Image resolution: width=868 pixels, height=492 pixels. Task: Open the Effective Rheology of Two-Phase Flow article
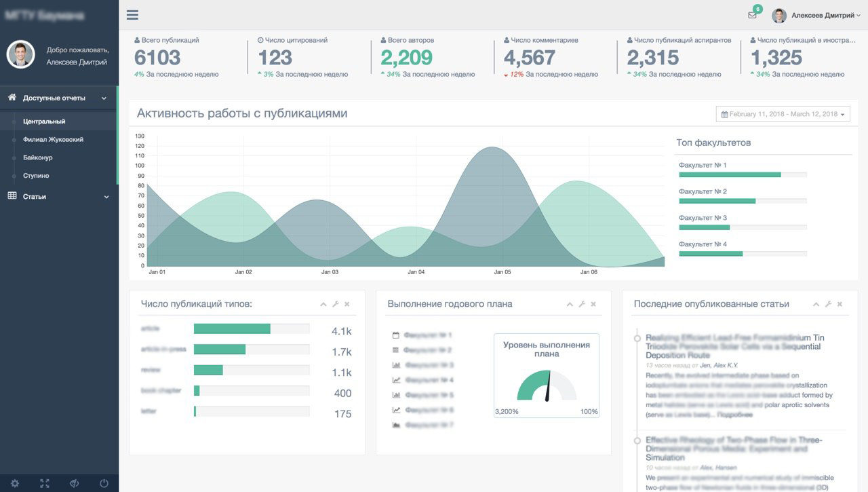click(734, 449)
